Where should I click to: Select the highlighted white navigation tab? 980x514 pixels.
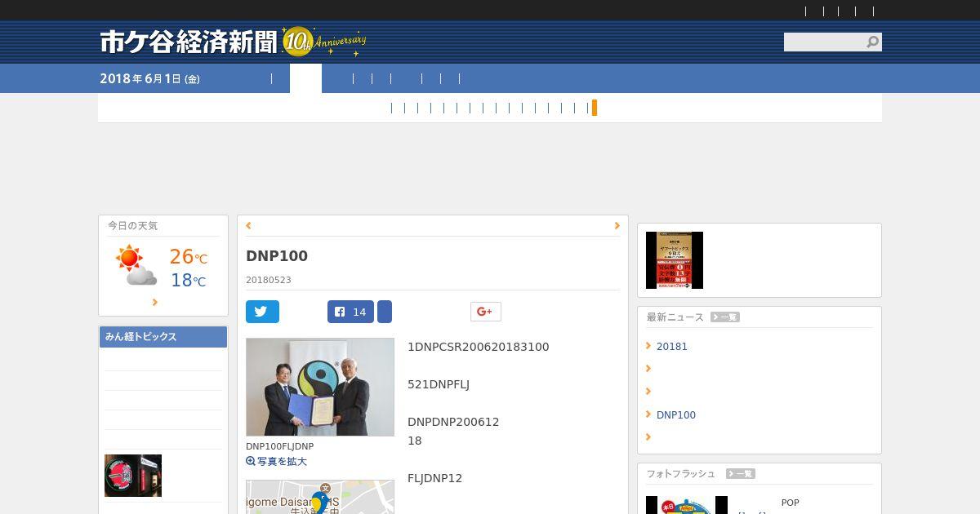tap(305, 78)
